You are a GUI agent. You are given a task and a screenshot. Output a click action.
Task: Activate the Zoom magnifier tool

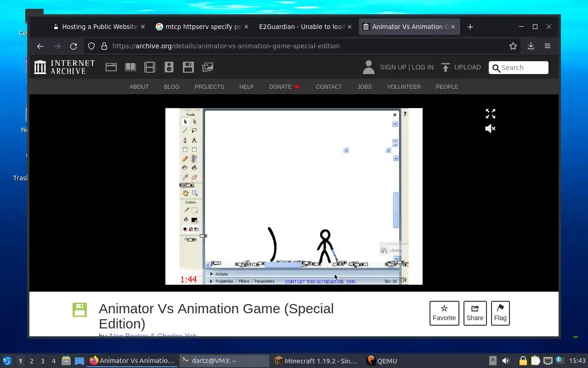tap(195, 194)
